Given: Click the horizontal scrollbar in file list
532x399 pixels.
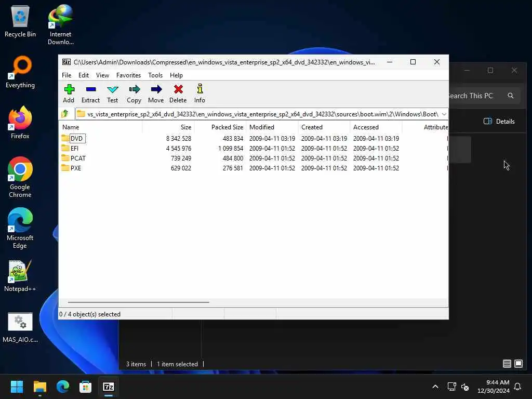Looking at the screenshot, I should point(138,302).
